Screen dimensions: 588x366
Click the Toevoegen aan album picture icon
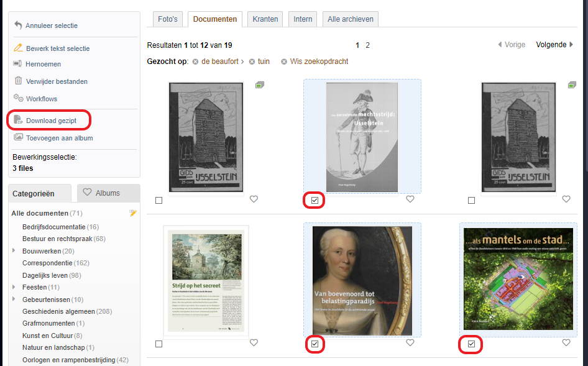pyautogui.click(x=18, y=137)
